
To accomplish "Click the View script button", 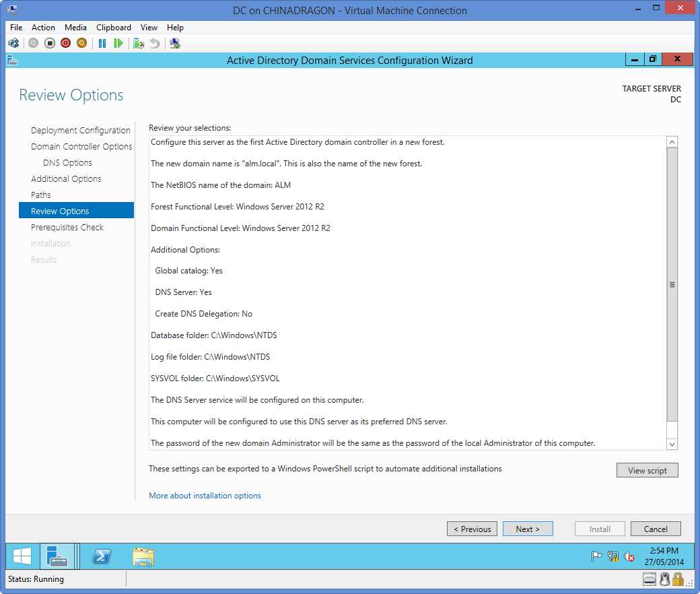I will point(647,470).
